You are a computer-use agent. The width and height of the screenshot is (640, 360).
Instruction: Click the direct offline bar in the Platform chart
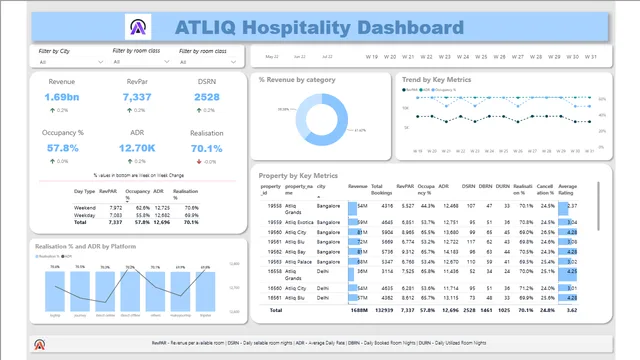click(130, 291)
